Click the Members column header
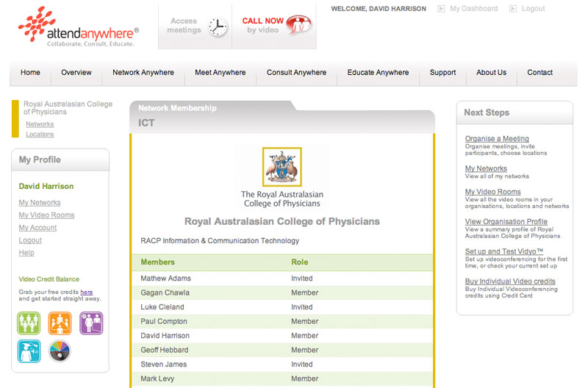 click(157, 262)
